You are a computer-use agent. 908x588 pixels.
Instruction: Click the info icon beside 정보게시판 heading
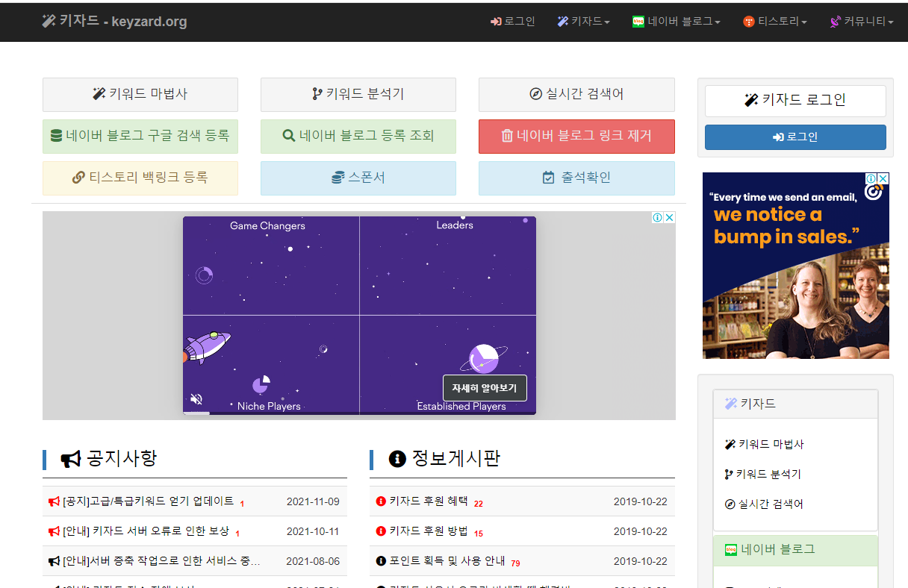(x=397, y=459)
